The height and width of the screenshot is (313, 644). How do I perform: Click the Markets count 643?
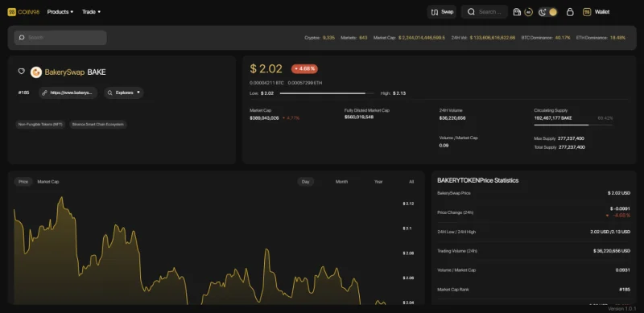point(363,38)
